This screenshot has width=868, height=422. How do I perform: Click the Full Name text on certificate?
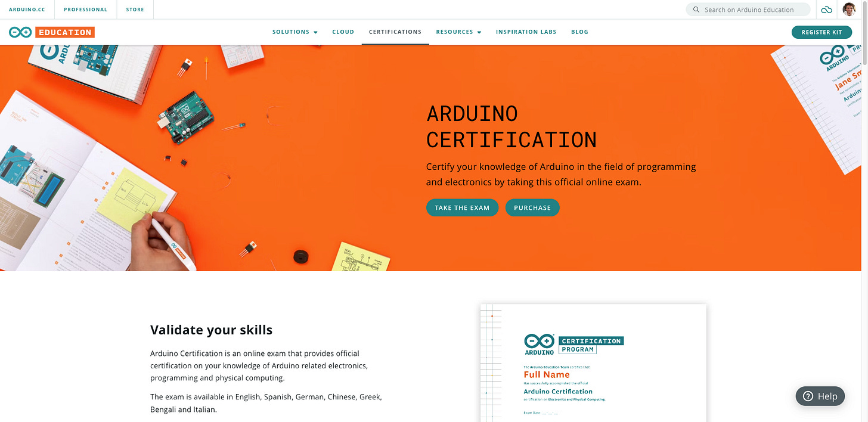[547, 375]
